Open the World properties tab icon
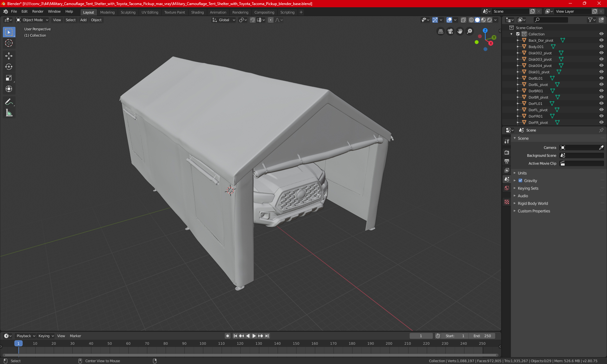The width and height of the screenshot is (607, 364). 507,188
